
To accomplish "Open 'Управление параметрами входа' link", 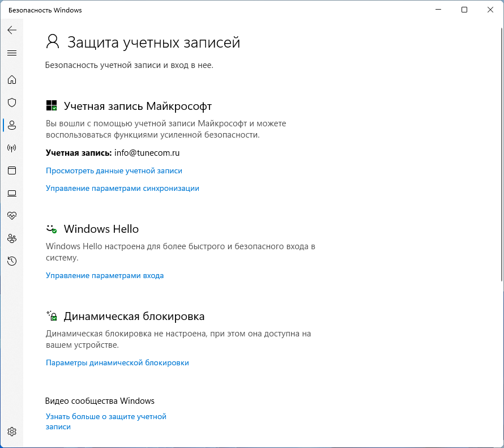I will 105,276.
